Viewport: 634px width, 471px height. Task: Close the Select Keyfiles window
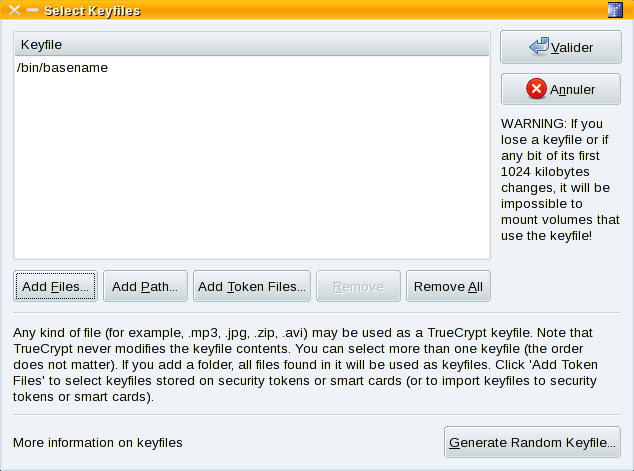coord(14,10)
